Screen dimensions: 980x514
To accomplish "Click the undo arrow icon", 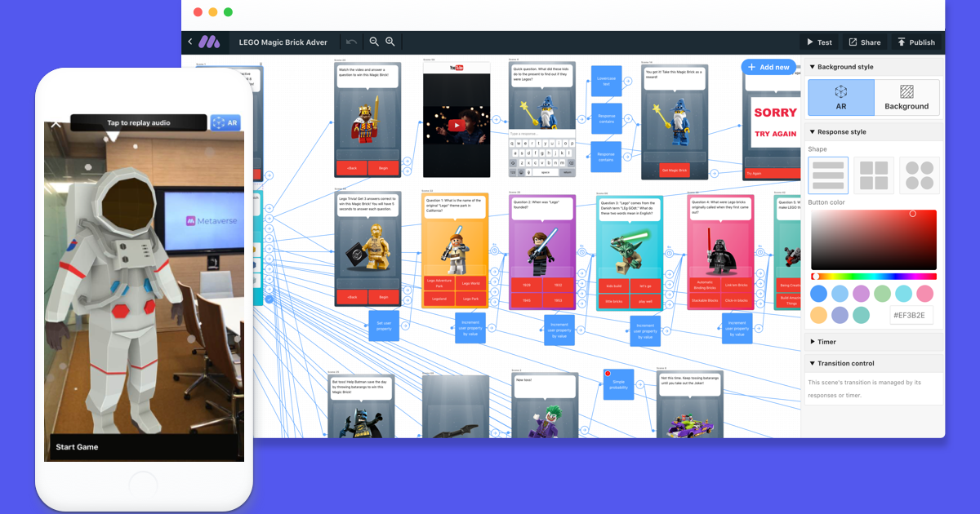I will click(x=352, y=42).
